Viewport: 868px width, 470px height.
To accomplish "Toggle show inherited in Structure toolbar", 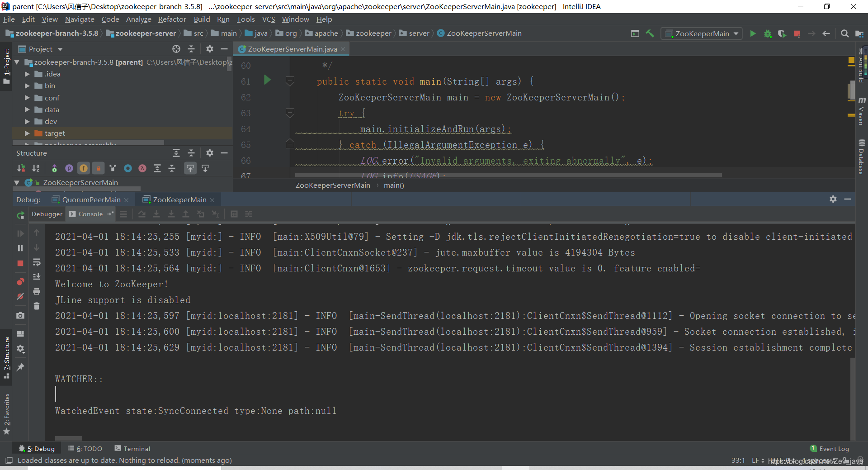I will pyautogui.click(x=54, y=168).
